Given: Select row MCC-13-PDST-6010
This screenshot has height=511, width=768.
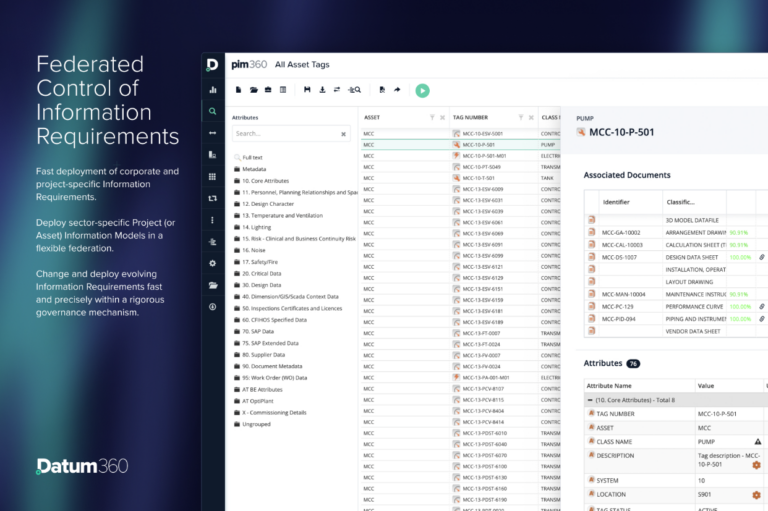Looking at the screenshot, I should 460,433.
